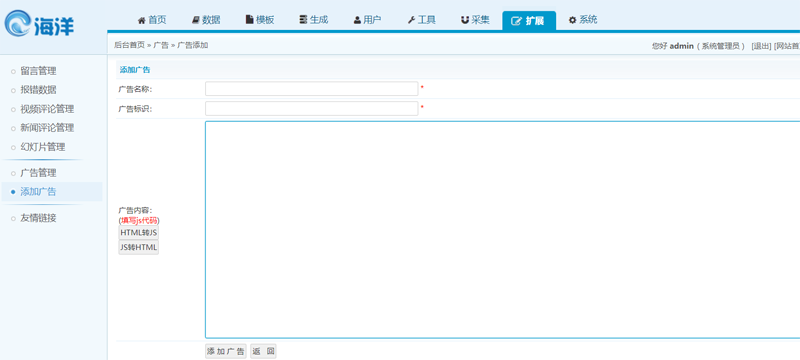The image size is (800, 360).
Task: Click the wrench icon beside 工具
Action: [x=411, y=20]
